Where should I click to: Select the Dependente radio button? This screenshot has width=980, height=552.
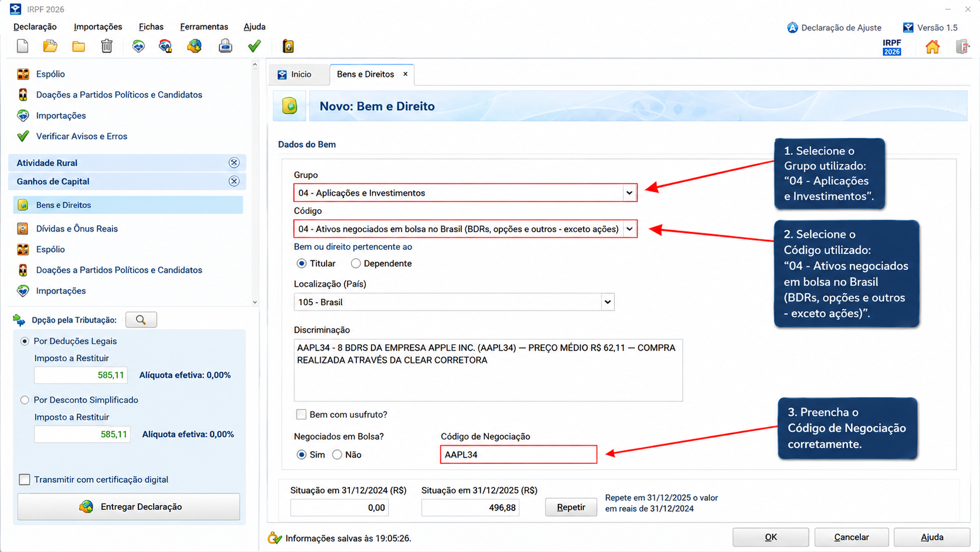click(356, 263)
